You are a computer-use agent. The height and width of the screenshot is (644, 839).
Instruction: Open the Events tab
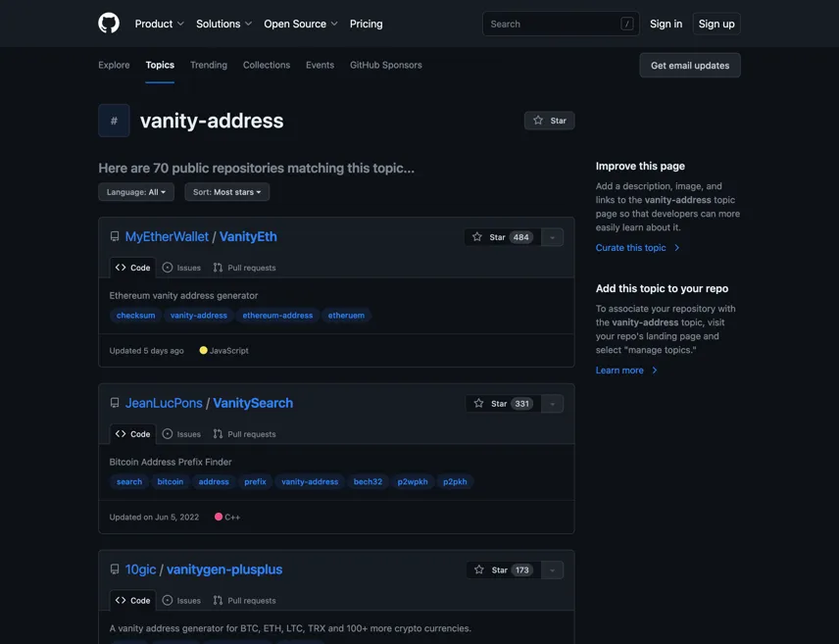tap(320, 65)
